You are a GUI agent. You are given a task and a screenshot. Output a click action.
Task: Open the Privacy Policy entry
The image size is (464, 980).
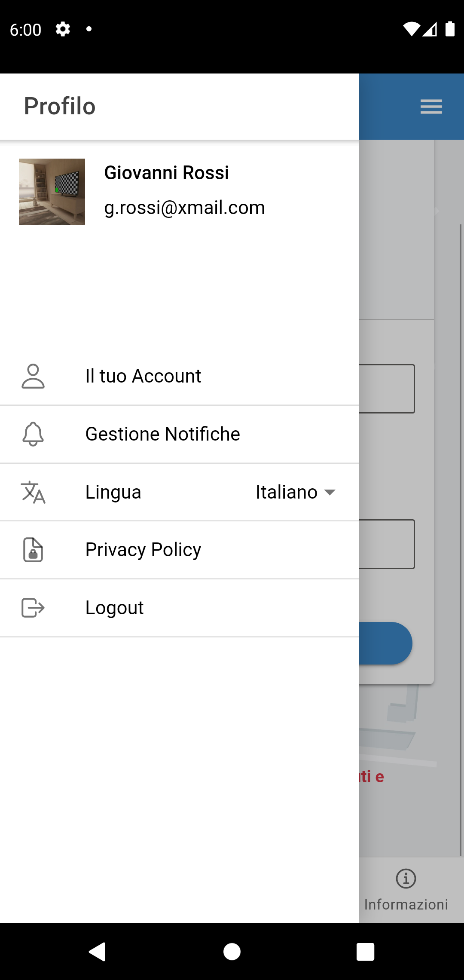point(180,550)
